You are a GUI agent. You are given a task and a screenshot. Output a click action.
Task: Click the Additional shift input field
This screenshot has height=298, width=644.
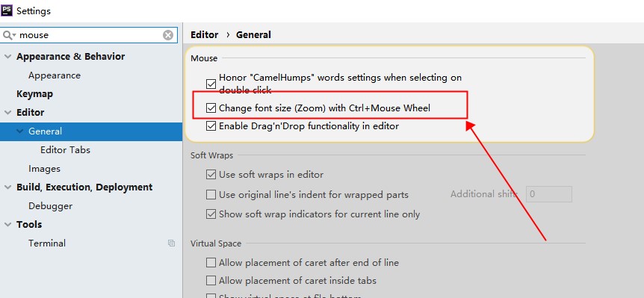click(548, 194)
